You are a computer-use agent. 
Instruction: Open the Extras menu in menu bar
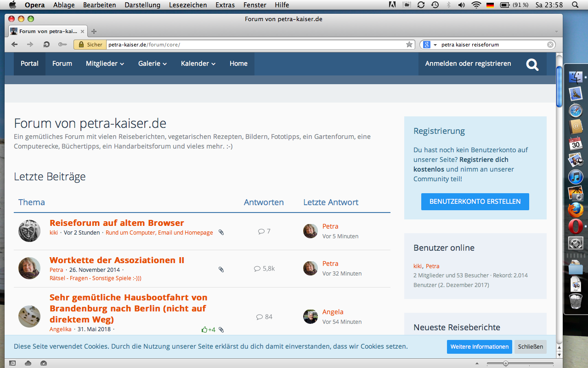coord(225,5)
